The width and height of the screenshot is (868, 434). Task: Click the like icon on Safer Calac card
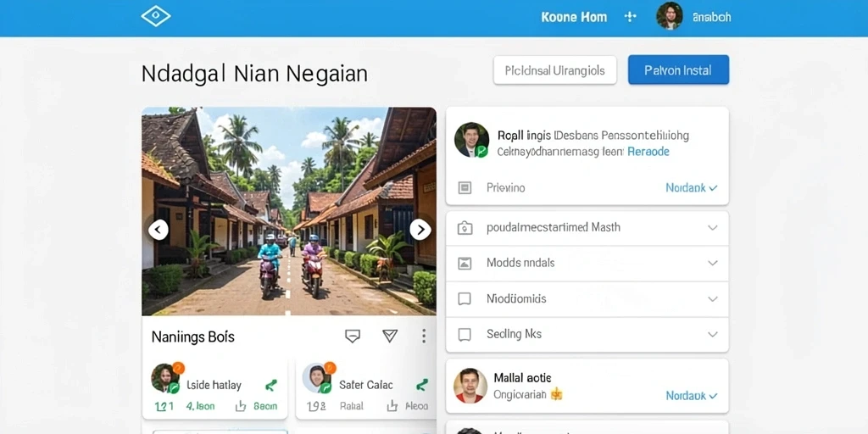pyautogui.click(x=392, y=406)
